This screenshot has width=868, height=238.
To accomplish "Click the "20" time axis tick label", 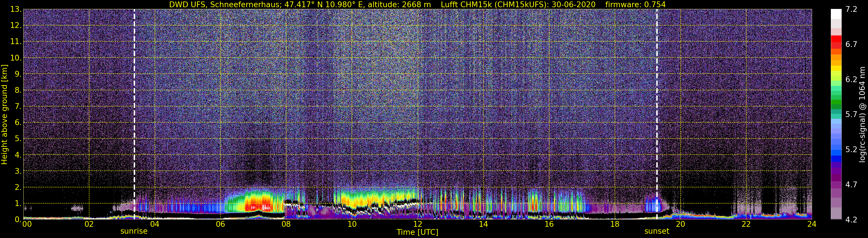I will pyautogui.click(x=680, y=224).
